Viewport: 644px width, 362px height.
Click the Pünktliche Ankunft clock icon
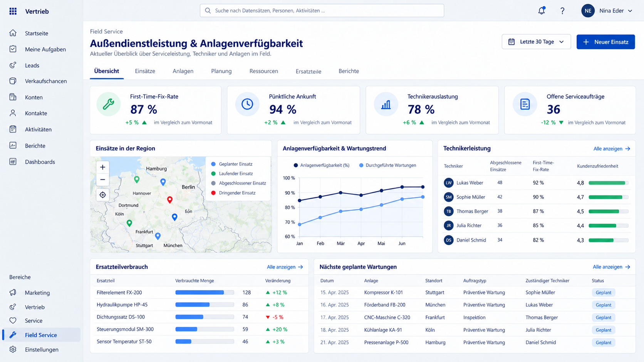click(247, 104)
